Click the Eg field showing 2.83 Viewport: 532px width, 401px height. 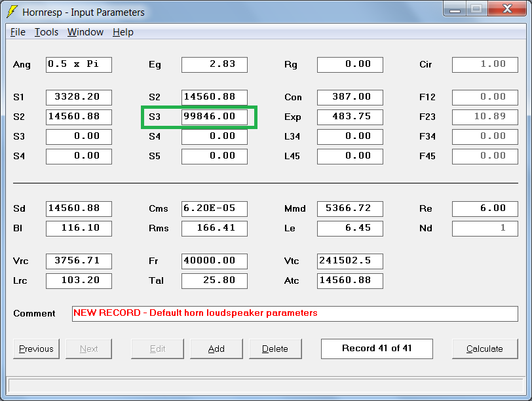pos(214,65)
